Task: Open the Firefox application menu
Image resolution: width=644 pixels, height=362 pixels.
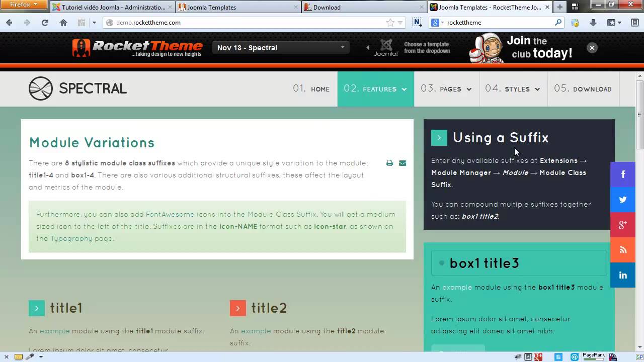Action: click(x=24, y=5)
